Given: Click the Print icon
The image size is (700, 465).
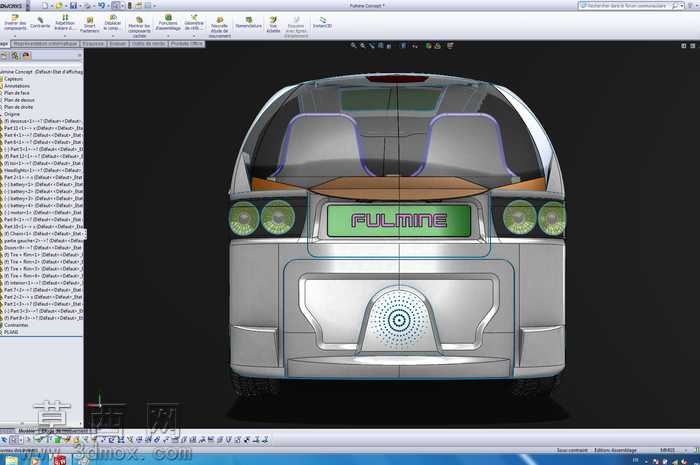Looking at the screenshot, I should click(x=88, y=6).
